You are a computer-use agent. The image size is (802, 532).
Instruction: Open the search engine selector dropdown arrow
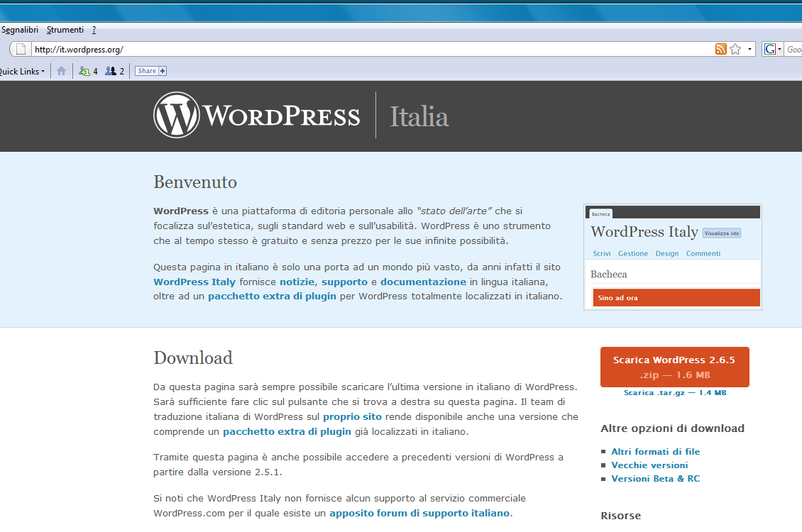coord(779,49)
